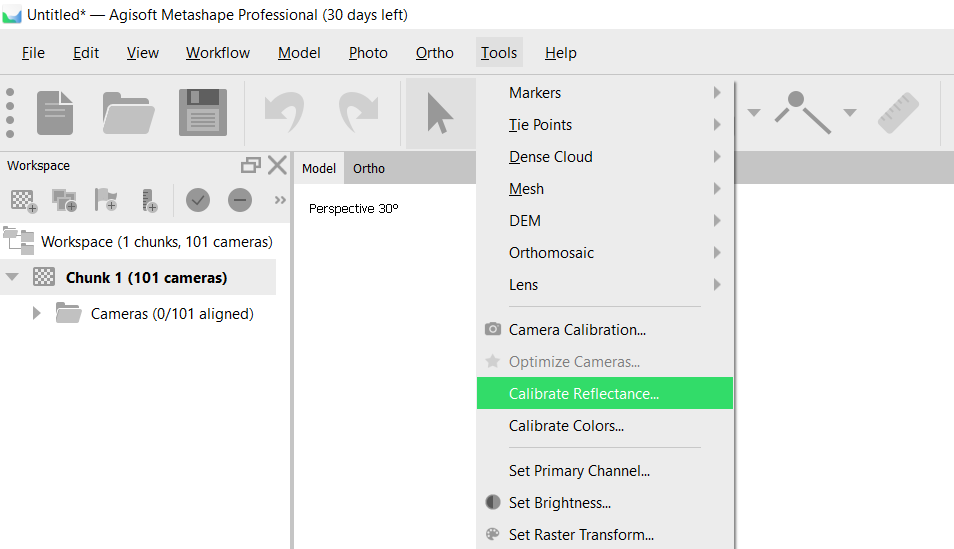Collapse the Chunk 1 tree node
The width and height of the screenshot is (954, 549).
13,277
